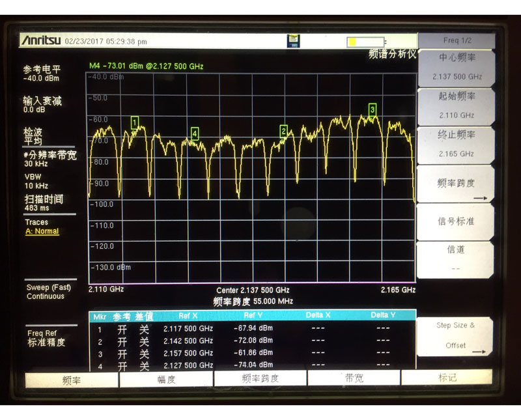Screen dimensions: 521x420
Task: Click 关 for marker 1 row
Action: point(144,329)
